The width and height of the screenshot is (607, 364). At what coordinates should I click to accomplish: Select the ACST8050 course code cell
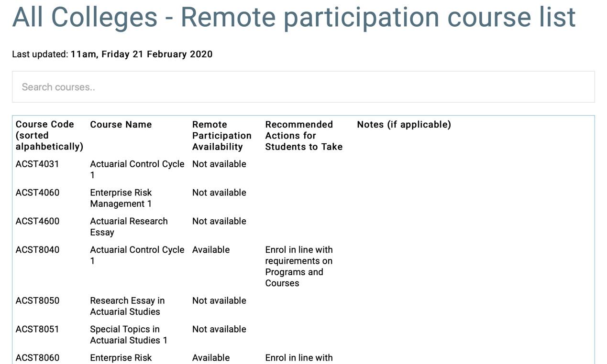pyautogui.click(x=37, y=300)
